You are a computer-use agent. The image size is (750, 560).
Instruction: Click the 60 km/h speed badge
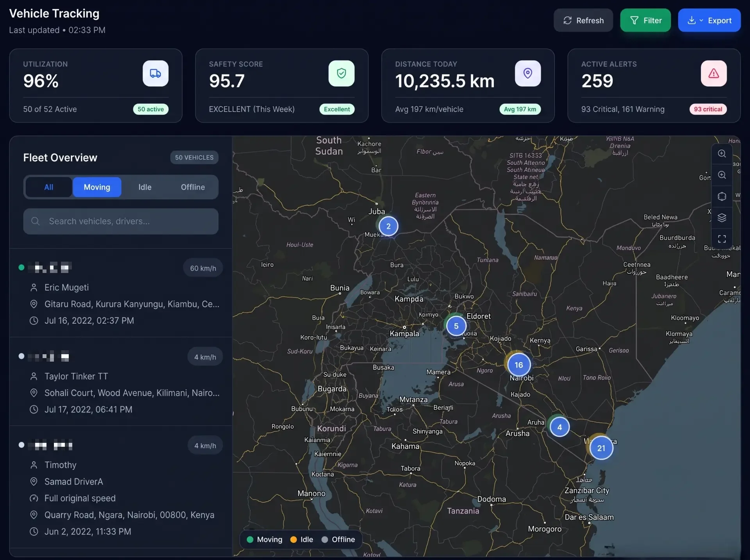click(x=203, y=268)
